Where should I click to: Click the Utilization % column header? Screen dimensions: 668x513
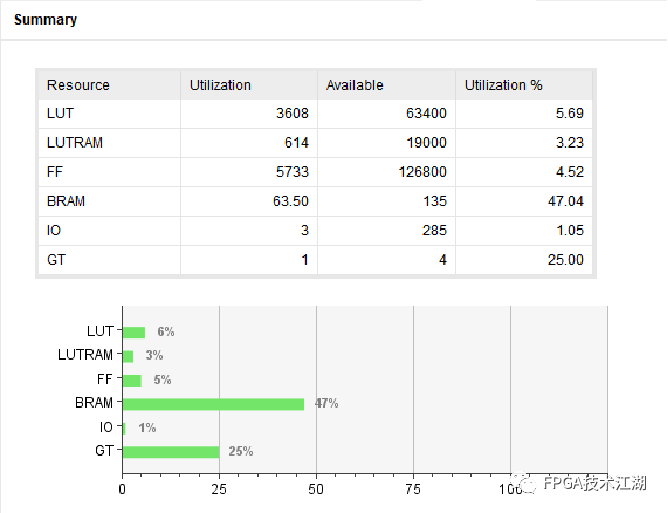click(504, 85)
